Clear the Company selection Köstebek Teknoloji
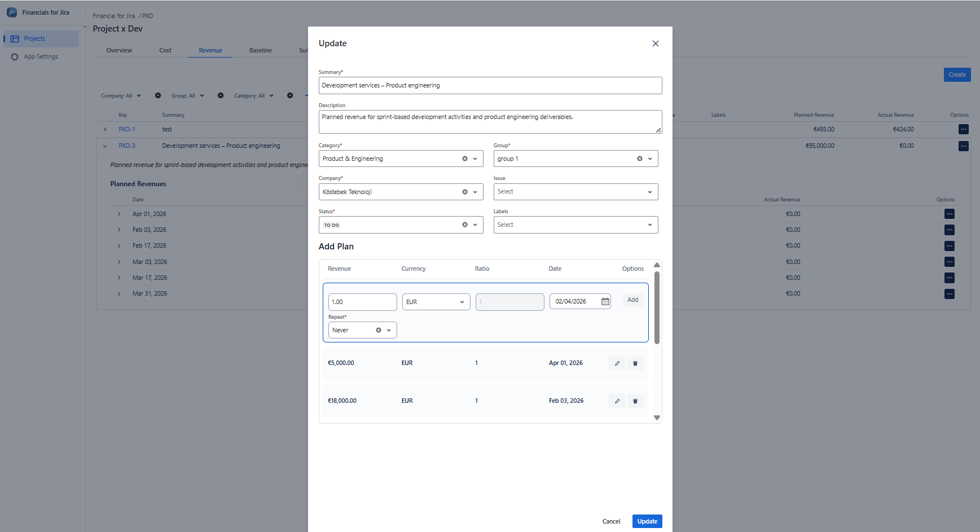 pos(465,192)
